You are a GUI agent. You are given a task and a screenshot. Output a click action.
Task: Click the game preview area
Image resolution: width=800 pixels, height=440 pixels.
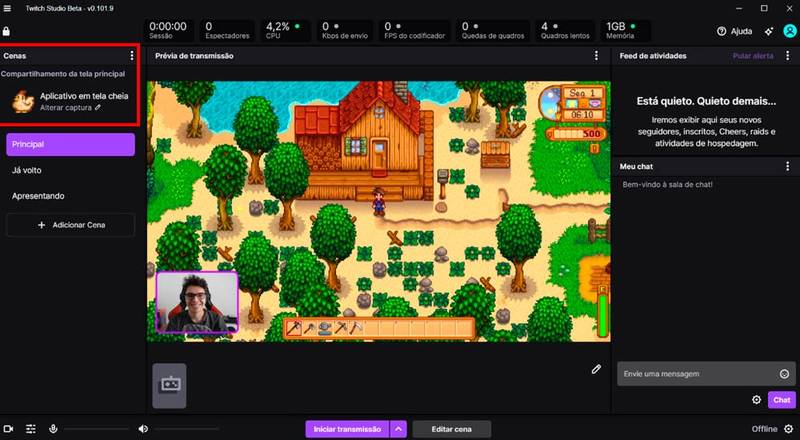pos(379,211)
